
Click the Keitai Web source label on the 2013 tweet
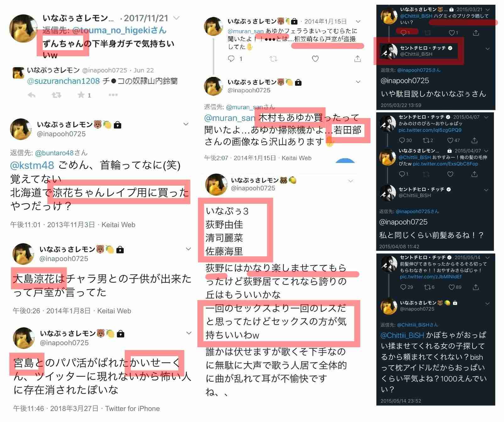(118, 225)
